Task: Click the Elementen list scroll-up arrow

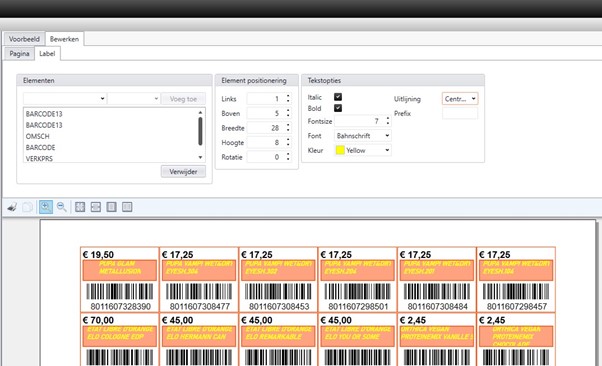Action: click(x=200, y=112)
